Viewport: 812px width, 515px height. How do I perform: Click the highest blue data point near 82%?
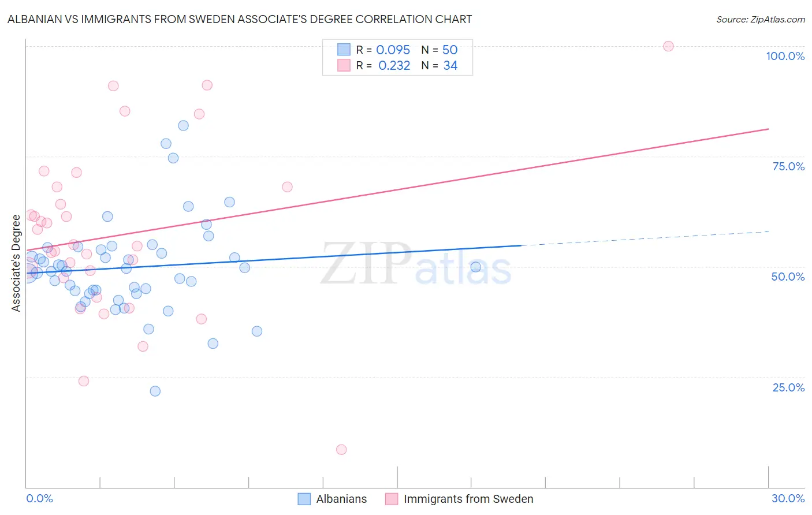click(x=183, y=125)
